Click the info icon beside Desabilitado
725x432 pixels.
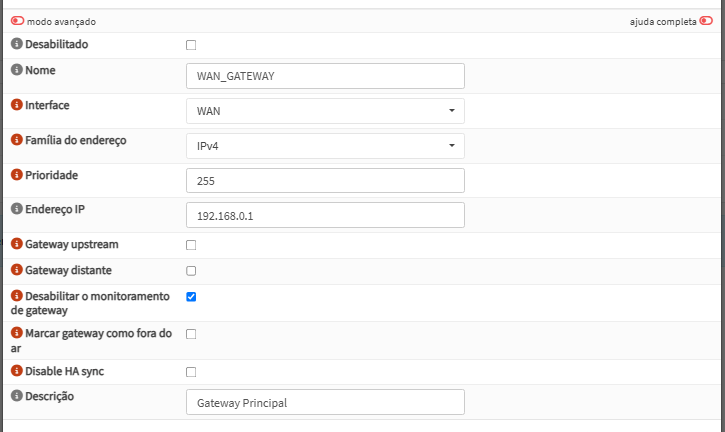tap(17, 43)
